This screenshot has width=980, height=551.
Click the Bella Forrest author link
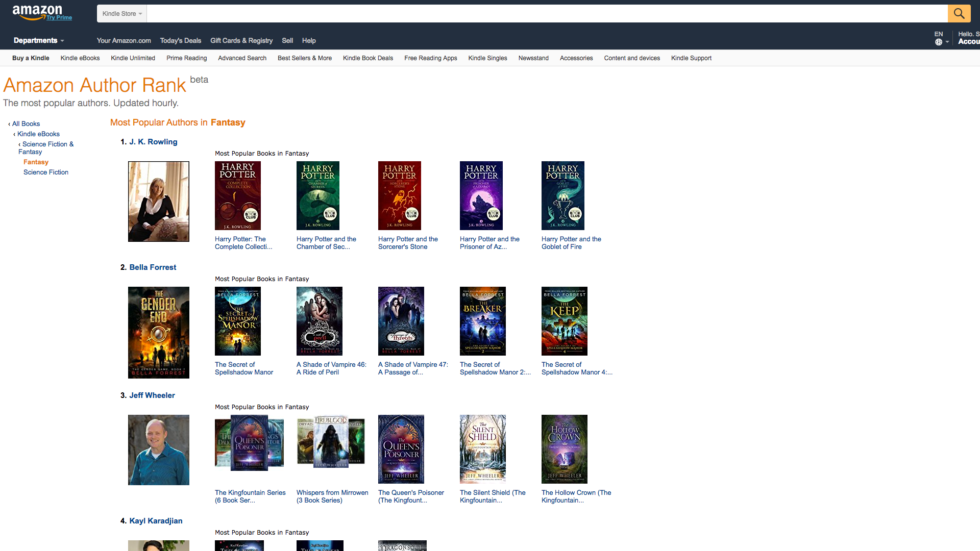(153, 267)
